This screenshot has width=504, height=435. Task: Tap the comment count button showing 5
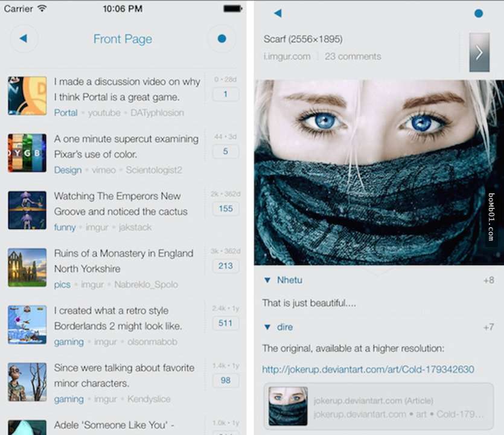[x=226, y=151]
